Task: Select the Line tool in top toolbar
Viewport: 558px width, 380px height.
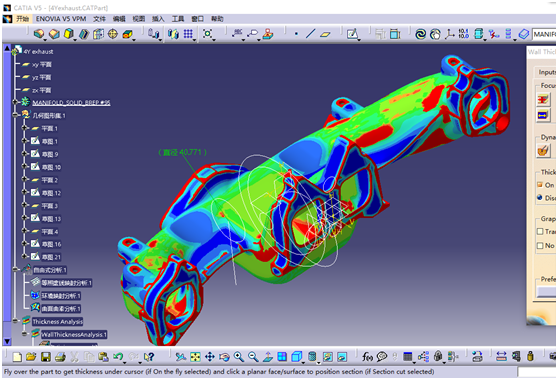Action: (310, 34)
